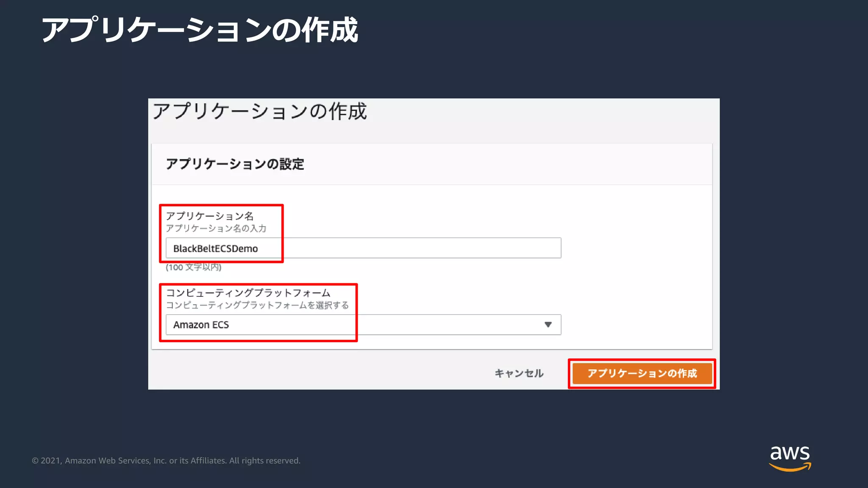Click the アプリケーション名 input field containing BlackBeltECSDemo
Image resolution: width=868 pixels, height=488 pixels.
(x=363, y=248)
